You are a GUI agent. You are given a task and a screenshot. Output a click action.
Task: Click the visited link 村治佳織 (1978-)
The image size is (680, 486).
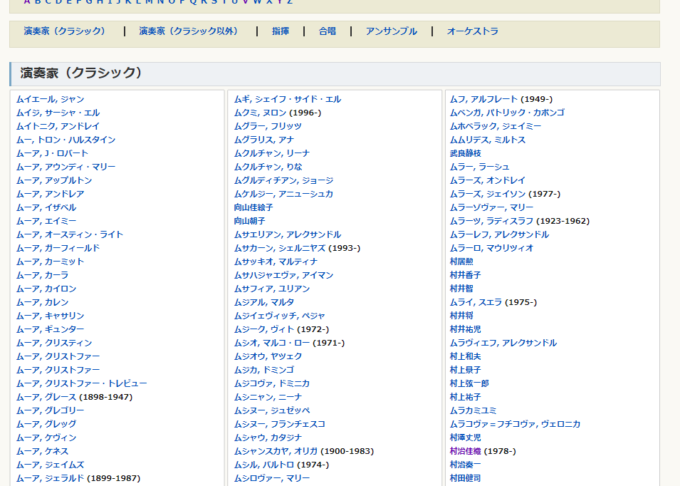click(482, 451)
